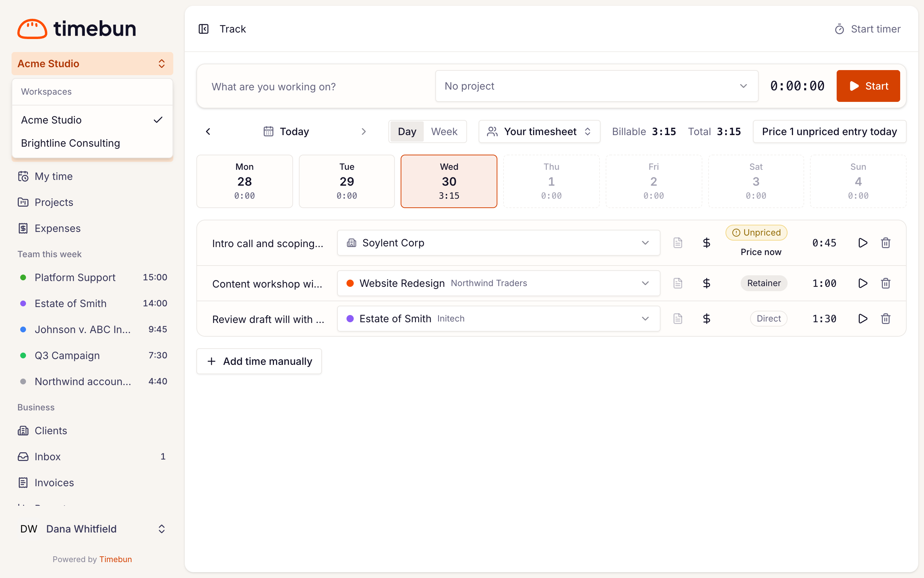
Task: Open Your timesheet selector
Action: point(539,131)
